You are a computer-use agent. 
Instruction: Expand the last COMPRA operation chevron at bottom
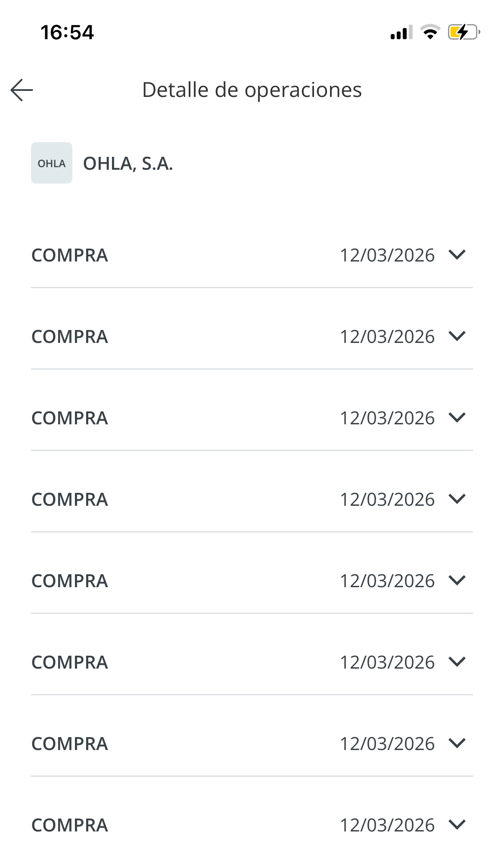point(457,825)
